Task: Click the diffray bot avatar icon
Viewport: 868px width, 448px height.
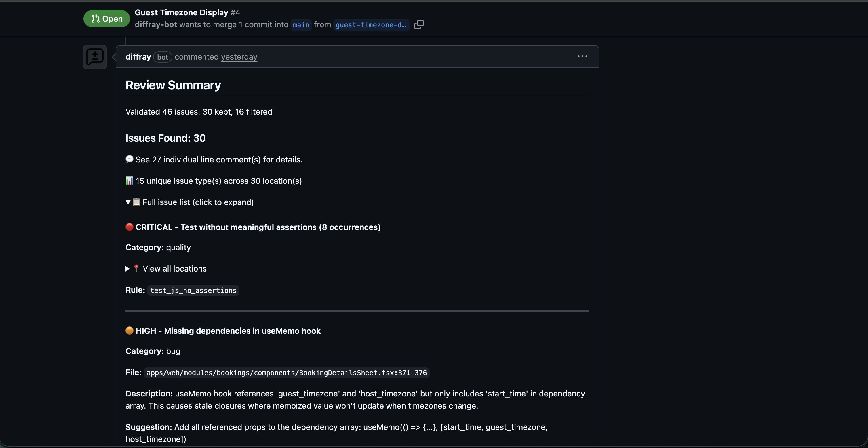Action: 95,57
